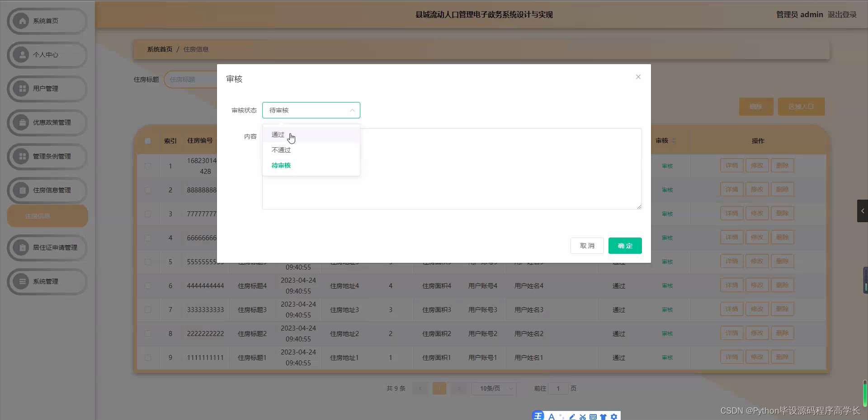Collapse the 审核状态 dropdown
Viewport: 868px width, 420px height.
coord(352,110)
